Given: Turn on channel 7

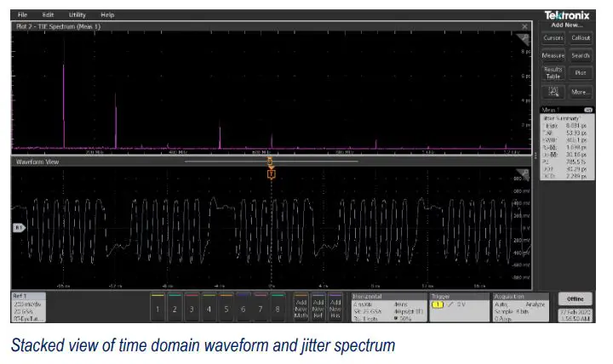Looking at the screenshot, I should (261, 307).
